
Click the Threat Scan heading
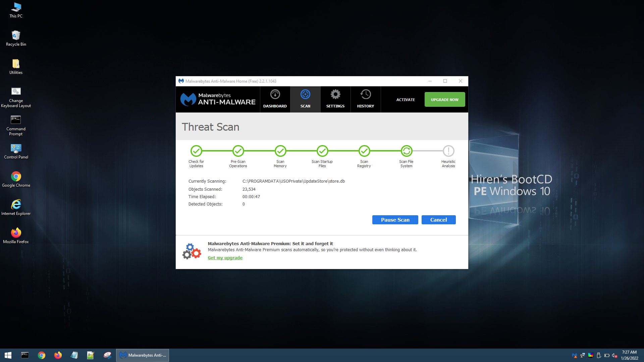pyautogui.click(x=210, y=127)
